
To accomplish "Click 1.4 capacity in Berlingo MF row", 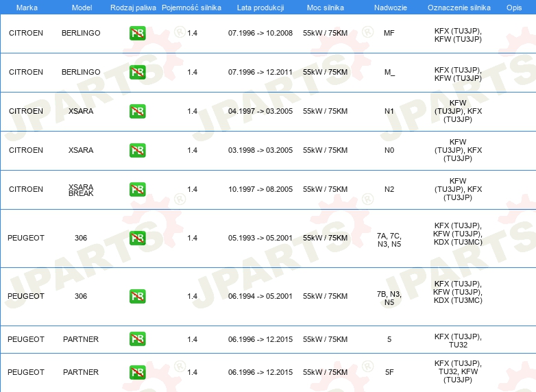I will [x=192, y=33].
